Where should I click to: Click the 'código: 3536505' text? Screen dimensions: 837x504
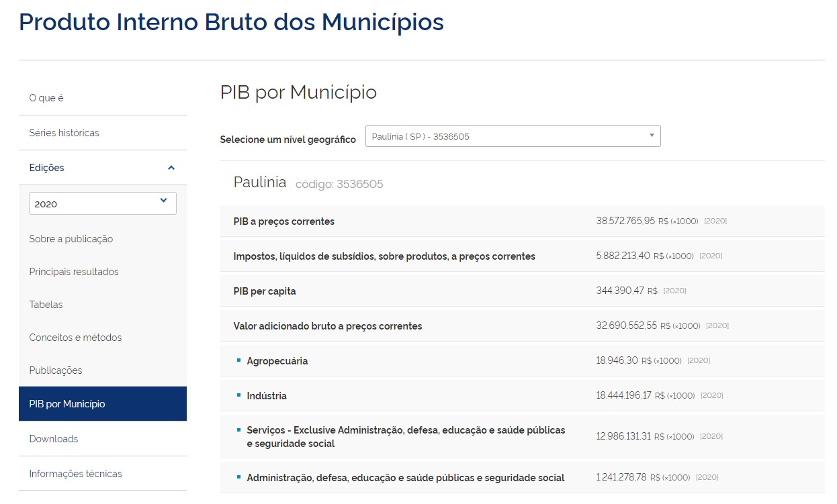(x=339, y=184)
